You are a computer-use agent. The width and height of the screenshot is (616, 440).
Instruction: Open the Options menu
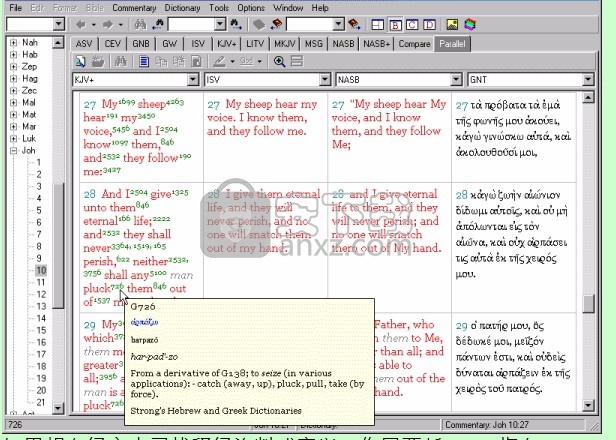[x=251, y=7]
